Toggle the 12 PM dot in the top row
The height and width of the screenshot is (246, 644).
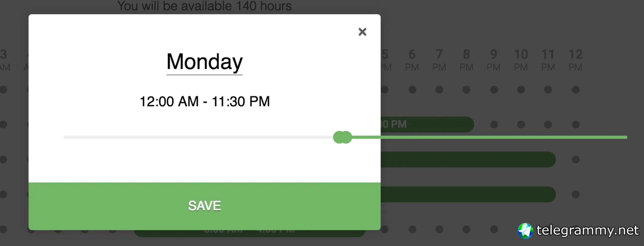[x=576, y=90]
